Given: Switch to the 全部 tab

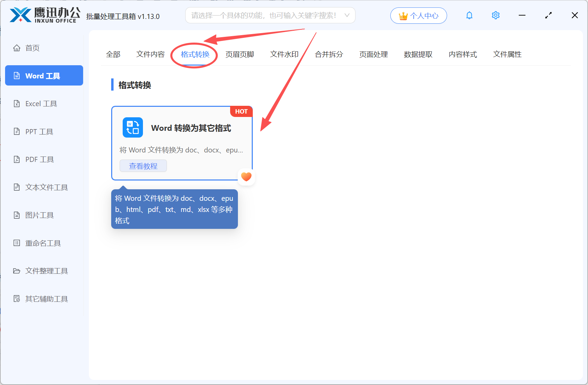Looking at the screenshot, I should [x=114, y=54].
